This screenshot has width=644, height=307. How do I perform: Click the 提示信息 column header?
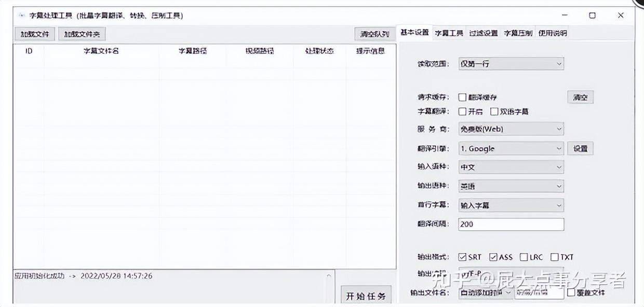coord(370,51)
